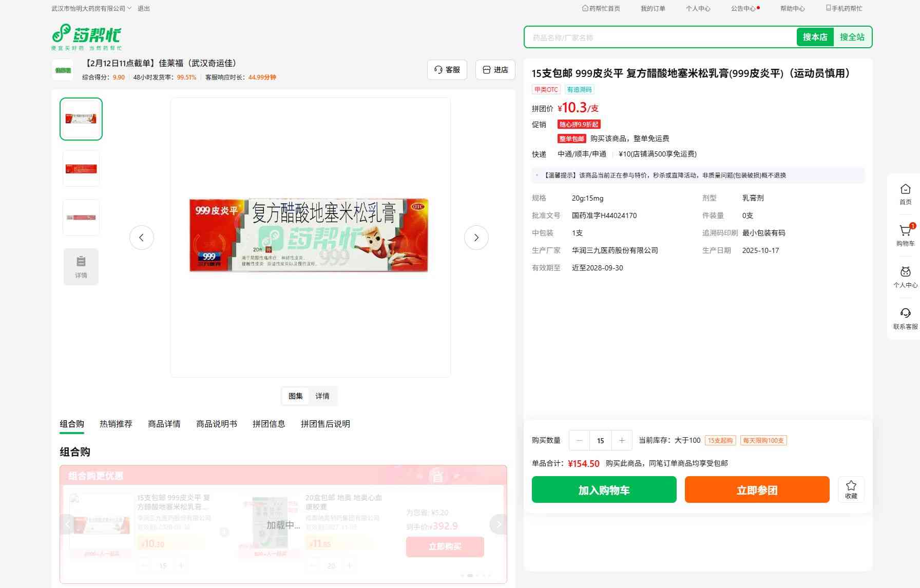This screenshot has width=920, height=588.
Task: Increase purchase quantity with plus button
Action: [622, 440]
